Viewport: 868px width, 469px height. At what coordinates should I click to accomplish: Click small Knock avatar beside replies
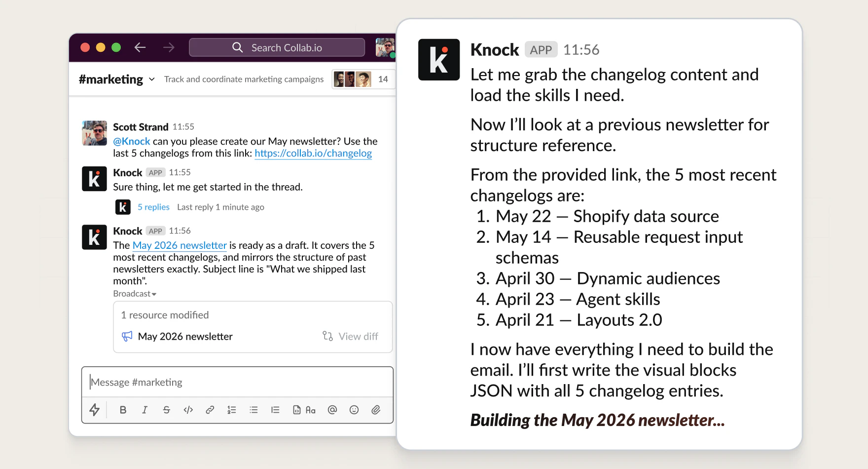tap(123, 207)
